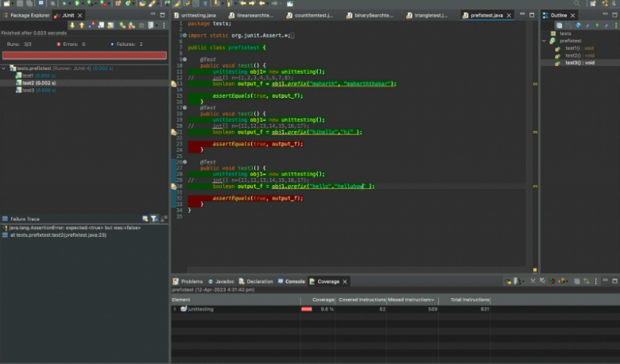620x364 pixels.
Task: Switch to Package Explorer tab
Action: [x=30, y=14]
